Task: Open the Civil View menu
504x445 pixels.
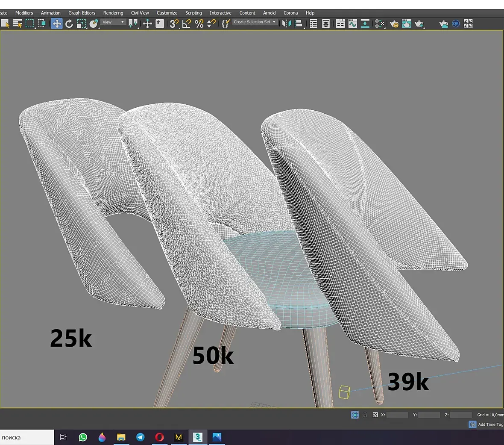Action: pos(140,13)
